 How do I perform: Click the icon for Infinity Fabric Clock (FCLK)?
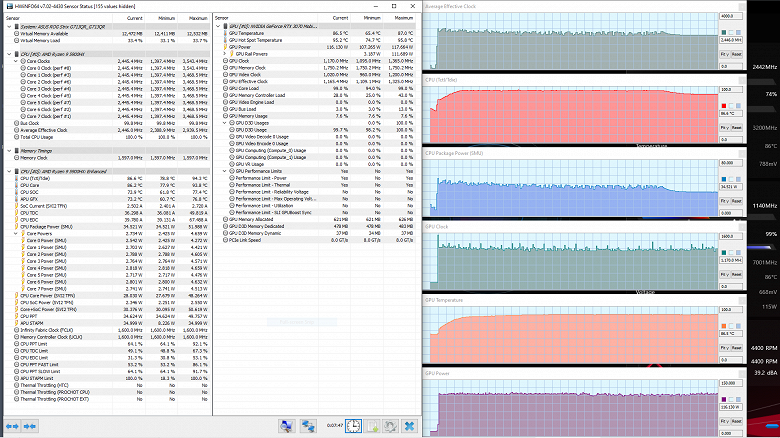pos(16,330)
